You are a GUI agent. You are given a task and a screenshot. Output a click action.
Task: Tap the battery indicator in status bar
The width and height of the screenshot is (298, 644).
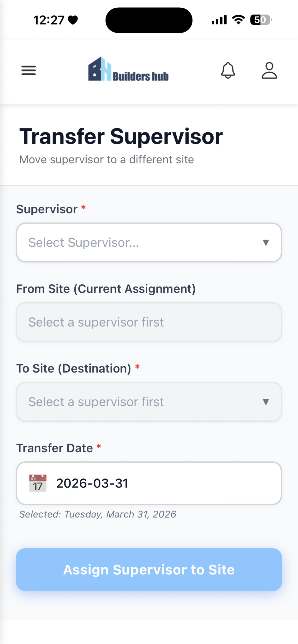click(x=261, y=20)
